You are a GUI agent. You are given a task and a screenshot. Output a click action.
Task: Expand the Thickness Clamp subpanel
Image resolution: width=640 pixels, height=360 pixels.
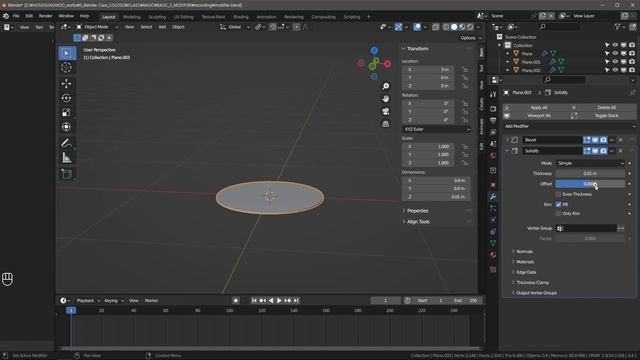coord(532,282)
